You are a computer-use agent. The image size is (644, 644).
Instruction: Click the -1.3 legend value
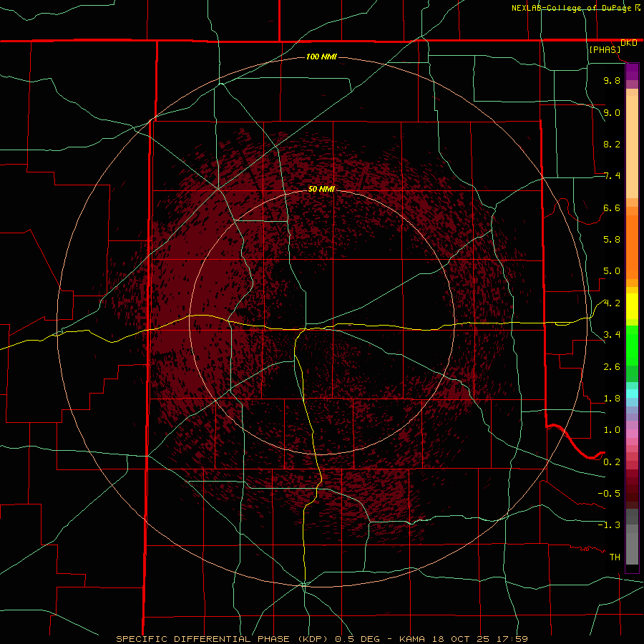point(609,525)
